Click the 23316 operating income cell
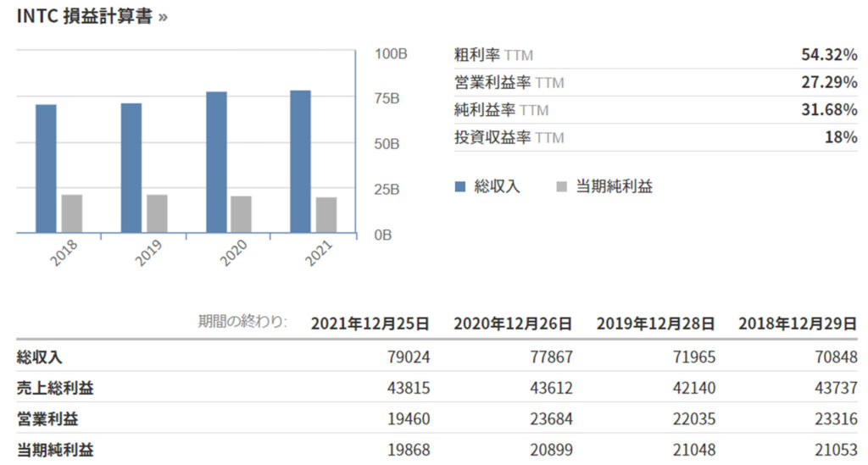868x465 pixels. coord(836,419)
